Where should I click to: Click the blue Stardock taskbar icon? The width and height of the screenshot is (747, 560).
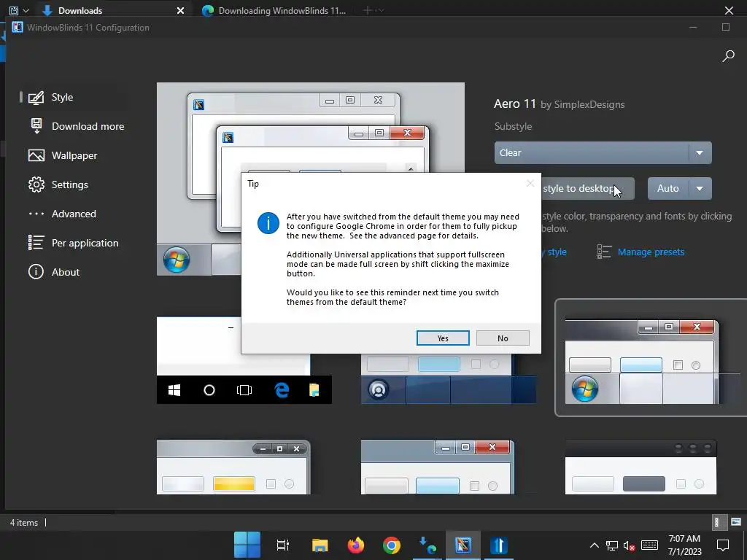499,545
